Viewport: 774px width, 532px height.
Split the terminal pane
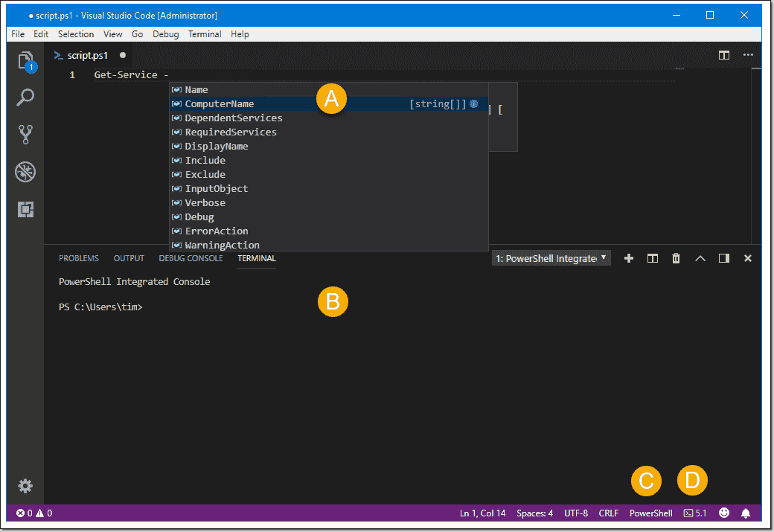point(653,258)
